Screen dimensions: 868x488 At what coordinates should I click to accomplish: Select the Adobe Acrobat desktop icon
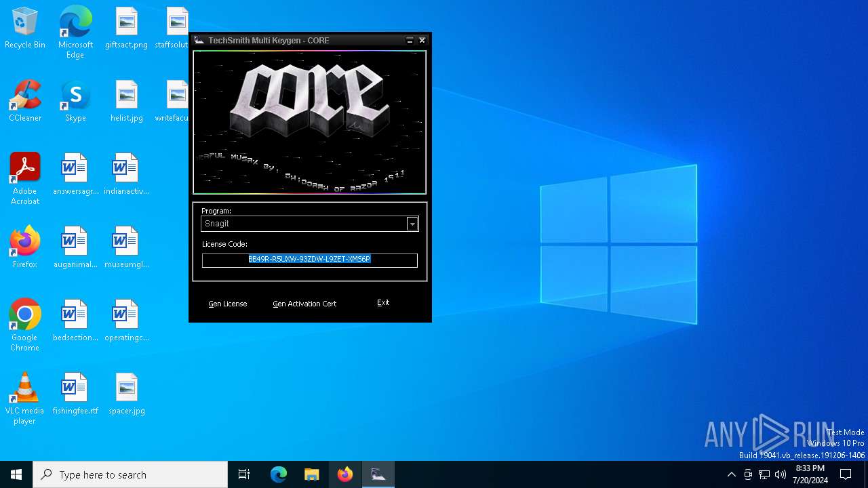pyautogui.click(x=25, y=179)
